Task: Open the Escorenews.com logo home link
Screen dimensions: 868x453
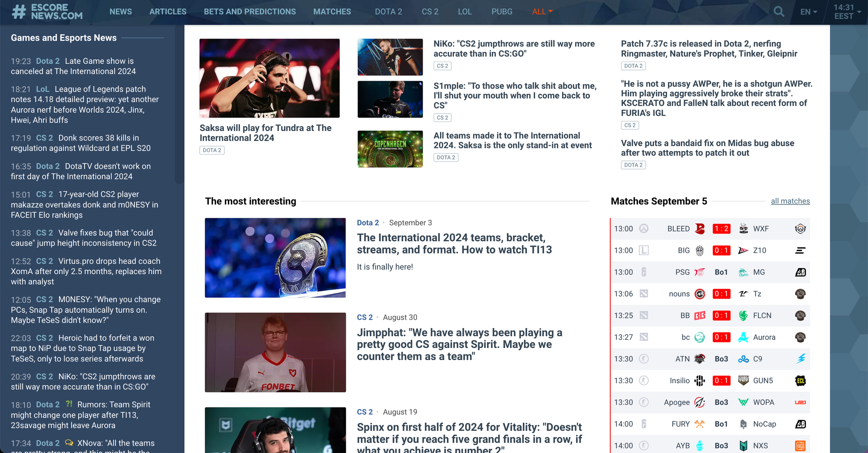Action: tap(47, 12)
